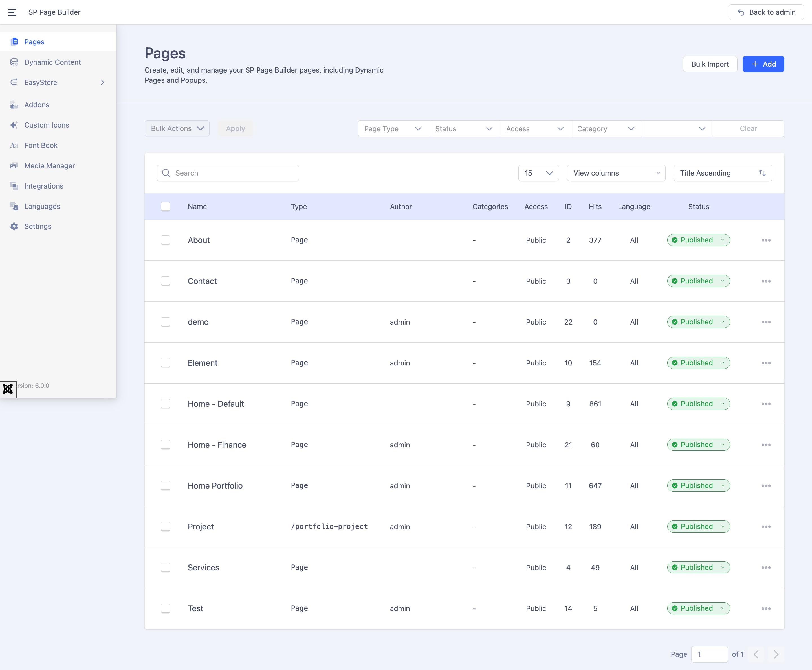Click the Media Manager sidebar icon
Image resolution: width=812 pixels, height=670 pixels.
[x=14, y=166]
